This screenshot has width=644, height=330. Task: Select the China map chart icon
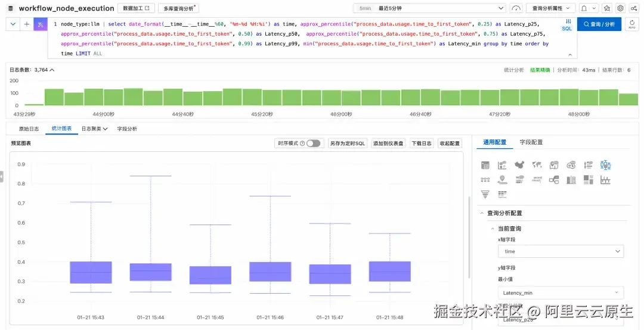(x=519, y=165)
